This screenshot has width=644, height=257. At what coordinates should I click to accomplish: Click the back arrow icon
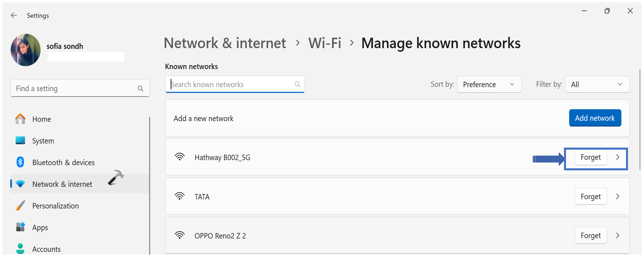pos(14,15)
